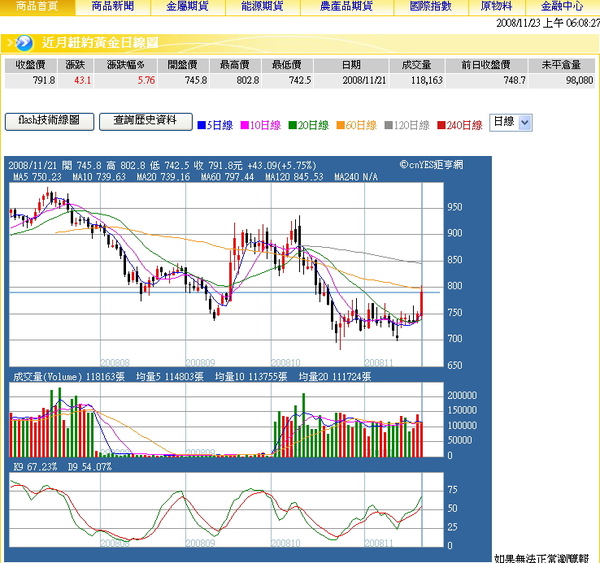Click the 最低價 column header
The height and width of the screenshot is (563, 600).
pyautogui.click(x=287, y=65)
